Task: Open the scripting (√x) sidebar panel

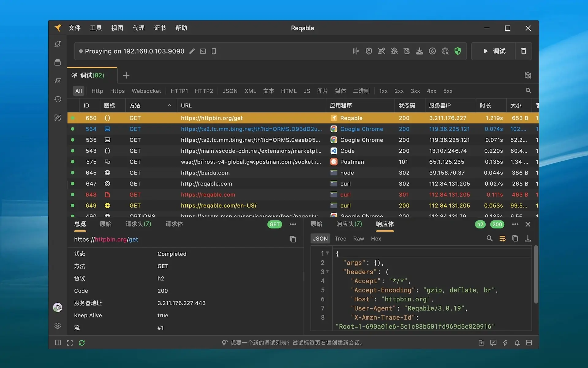Action: pos(58,81)
